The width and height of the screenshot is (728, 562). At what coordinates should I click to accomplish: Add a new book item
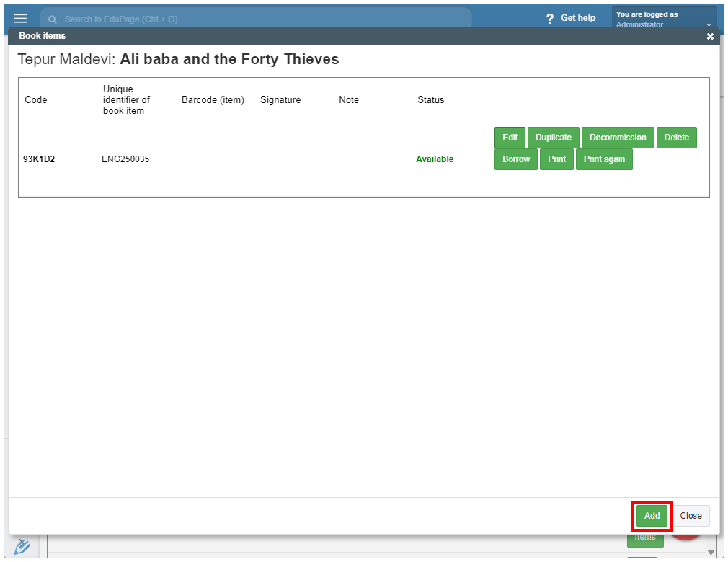click(x=652, y=516)
